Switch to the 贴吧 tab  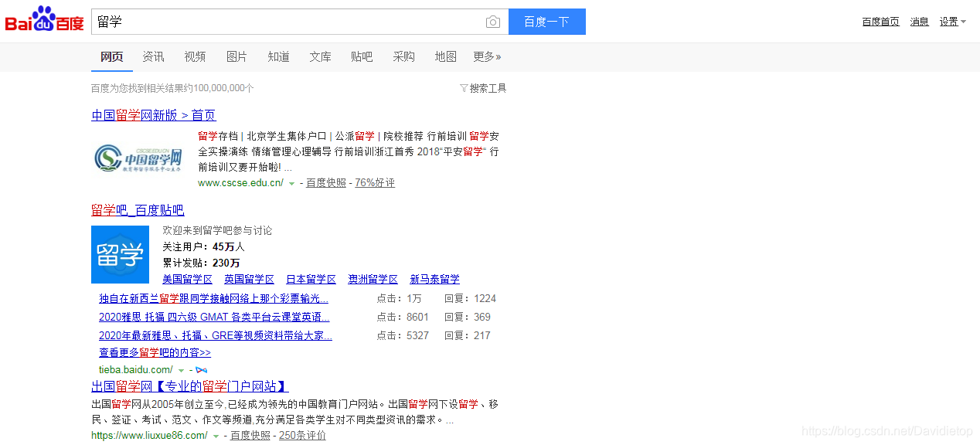pos(362,56)
